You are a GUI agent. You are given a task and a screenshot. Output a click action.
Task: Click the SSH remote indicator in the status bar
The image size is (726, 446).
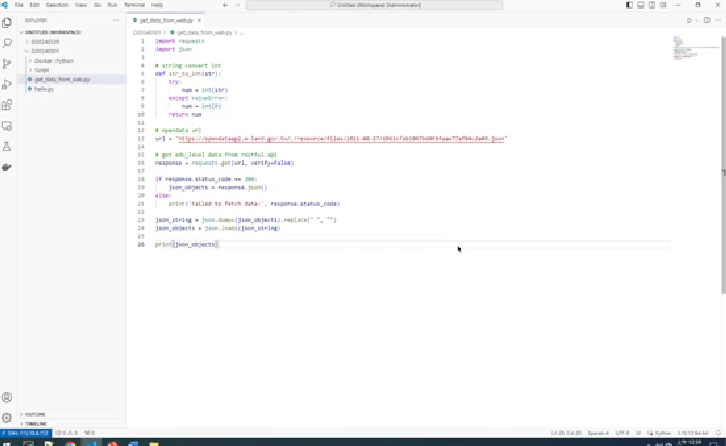(26, 433)
